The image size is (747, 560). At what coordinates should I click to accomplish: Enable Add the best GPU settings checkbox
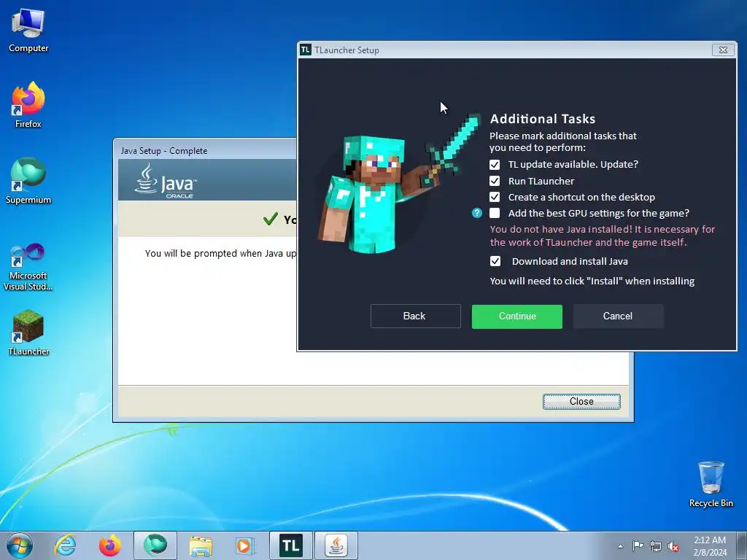click(495, 213)
